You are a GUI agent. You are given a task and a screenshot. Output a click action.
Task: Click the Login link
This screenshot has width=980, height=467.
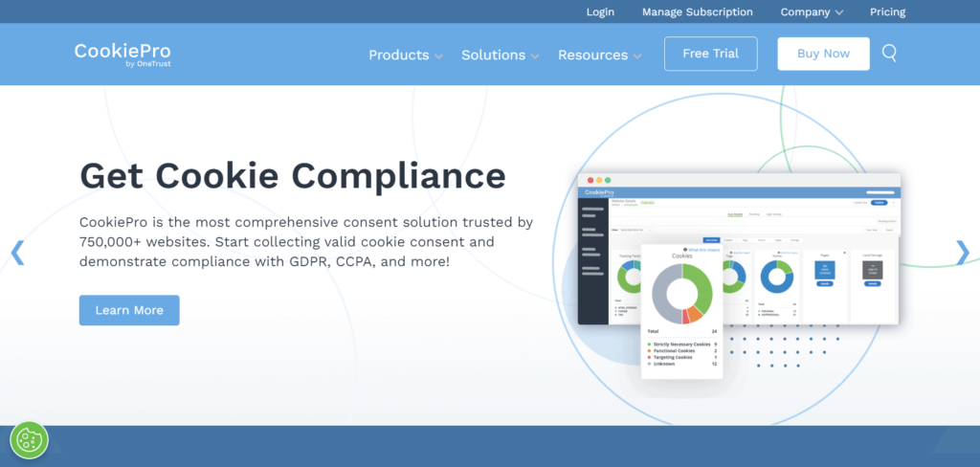point(600,12)
